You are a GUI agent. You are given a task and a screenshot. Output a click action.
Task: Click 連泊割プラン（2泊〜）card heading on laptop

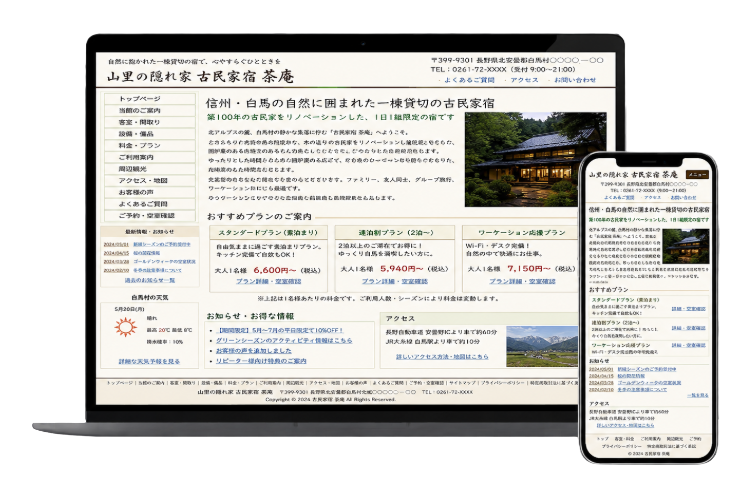click(396, 233)
